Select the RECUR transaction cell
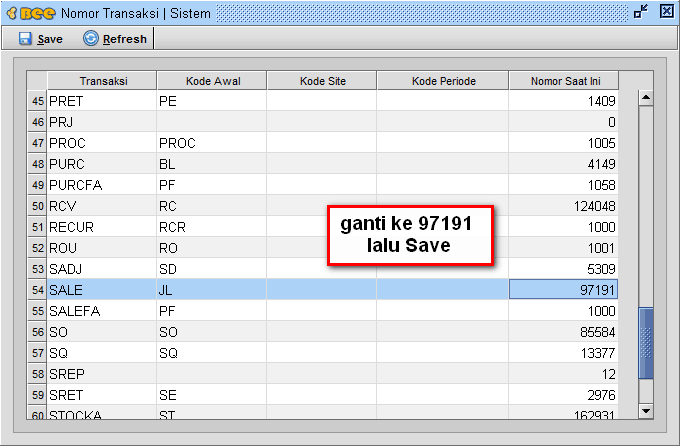Image resolution: width=680 pixels, height=446 pixels. pos(102,227)
